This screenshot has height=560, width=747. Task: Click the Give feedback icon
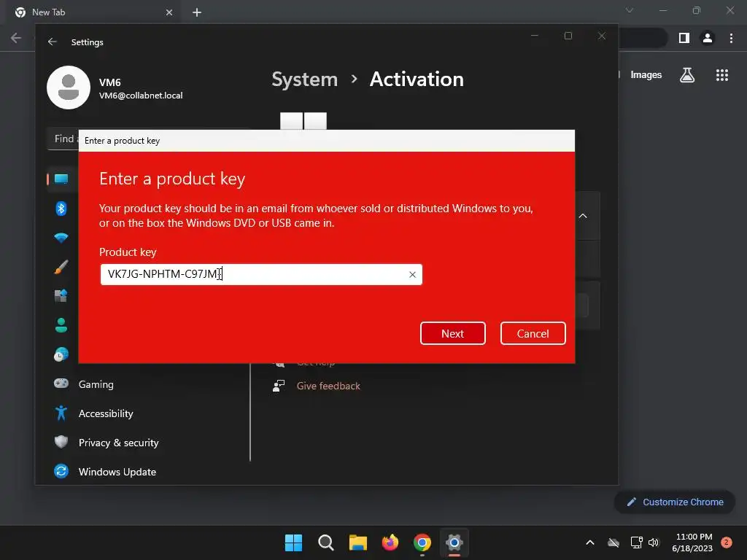tap(279, 386)
